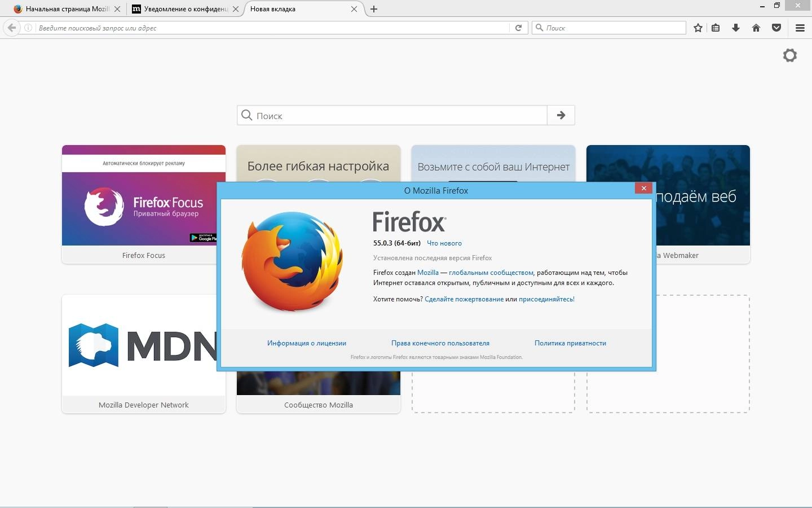Screen dimensions: 812x508
Task: Open the hamburger menu
Action: pos(800,28)
